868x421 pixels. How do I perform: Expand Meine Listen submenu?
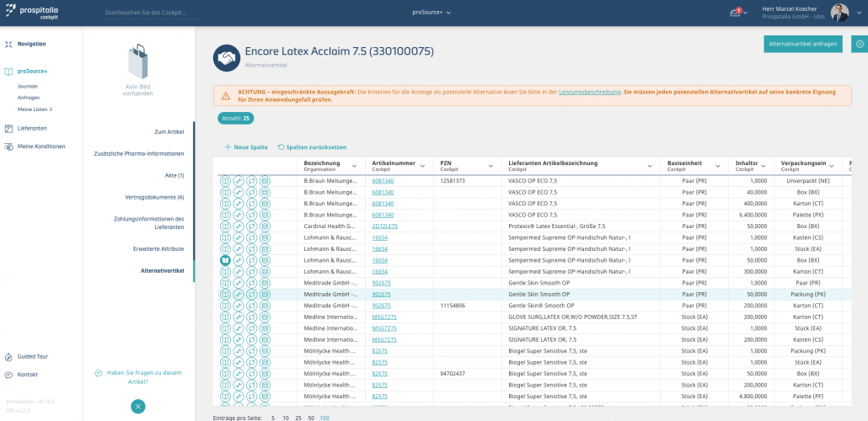coord(35,109)
